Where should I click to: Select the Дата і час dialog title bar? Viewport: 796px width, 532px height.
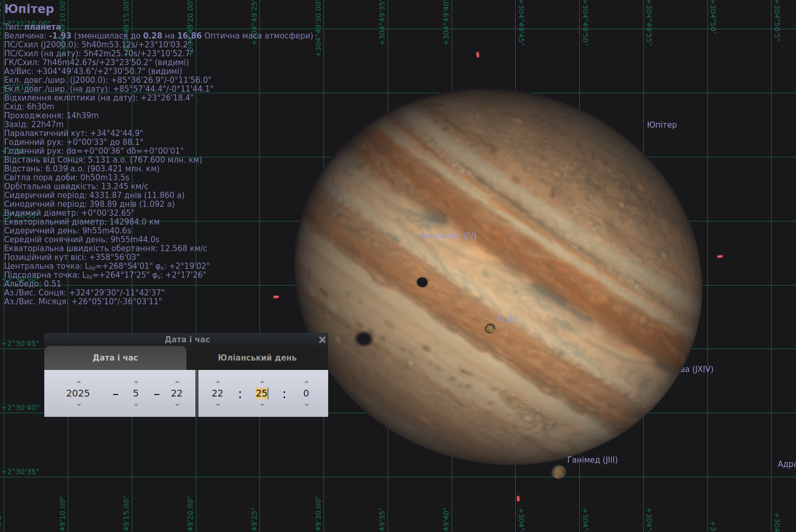[x=186, y=340]
